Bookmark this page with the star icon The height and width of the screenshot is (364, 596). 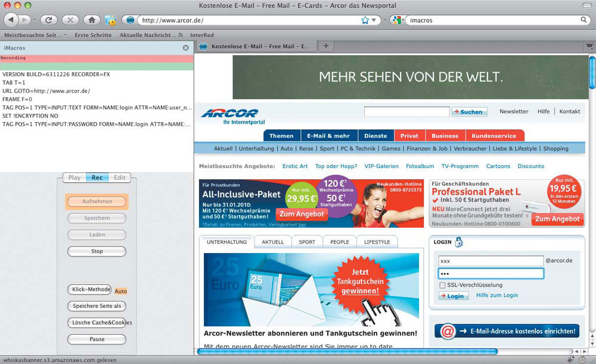tap(365, 20)
